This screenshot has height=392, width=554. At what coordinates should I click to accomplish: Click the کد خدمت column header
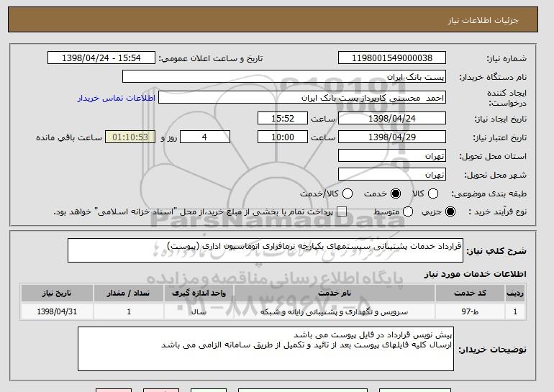click(x=470, y=293)
